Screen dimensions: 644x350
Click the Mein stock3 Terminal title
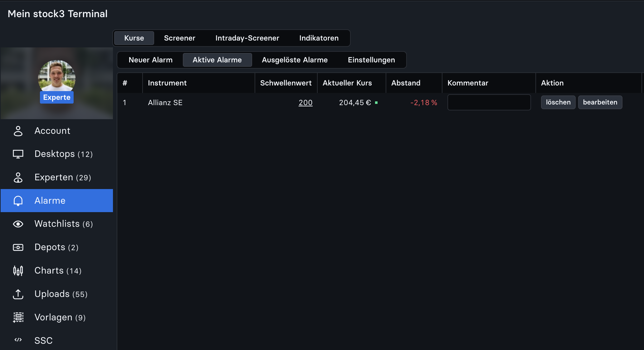click(x=58, y=14)
